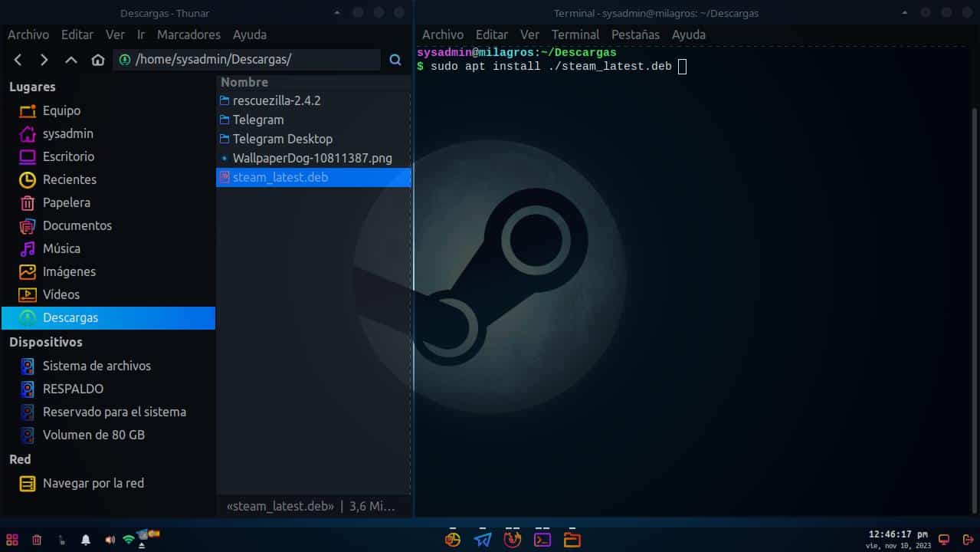
Task: Open the Marcadores menu in Thunar
Action: pos(188,34)
